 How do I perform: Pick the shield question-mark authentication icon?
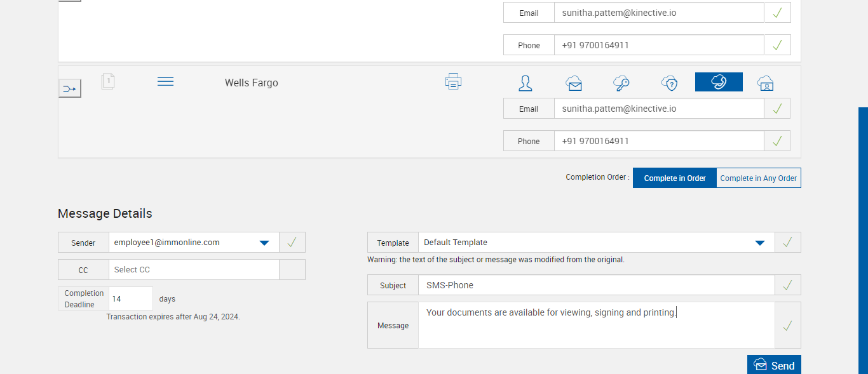point(669,83)
